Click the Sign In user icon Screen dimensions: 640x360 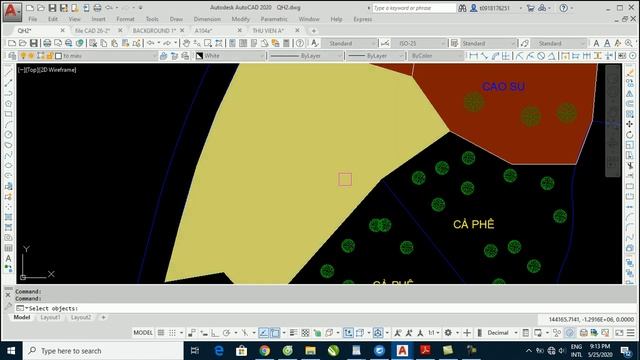[x=473, y=8]
